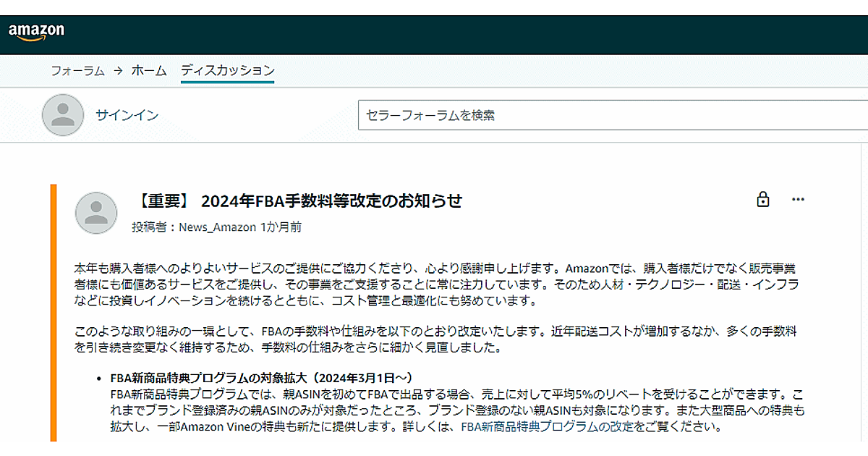Viewport: 868px width, 456px height.
Task: Click the Amazon logo in the header
Action: [36, 31]
